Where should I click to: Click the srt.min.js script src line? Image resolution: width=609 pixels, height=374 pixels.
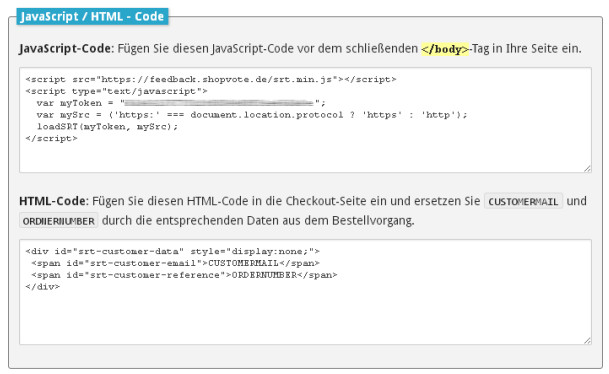[x=211, y=80]
